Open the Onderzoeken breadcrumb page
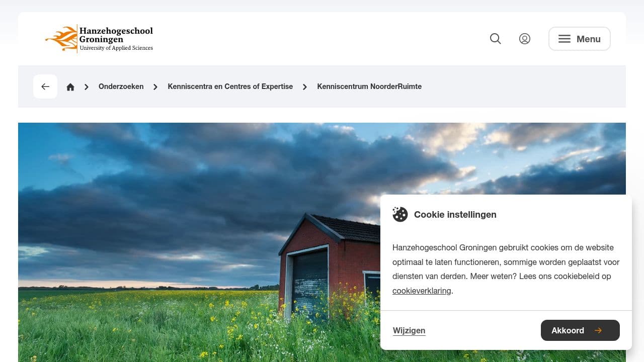Screen dimensions: 644x362 [121, 86]
